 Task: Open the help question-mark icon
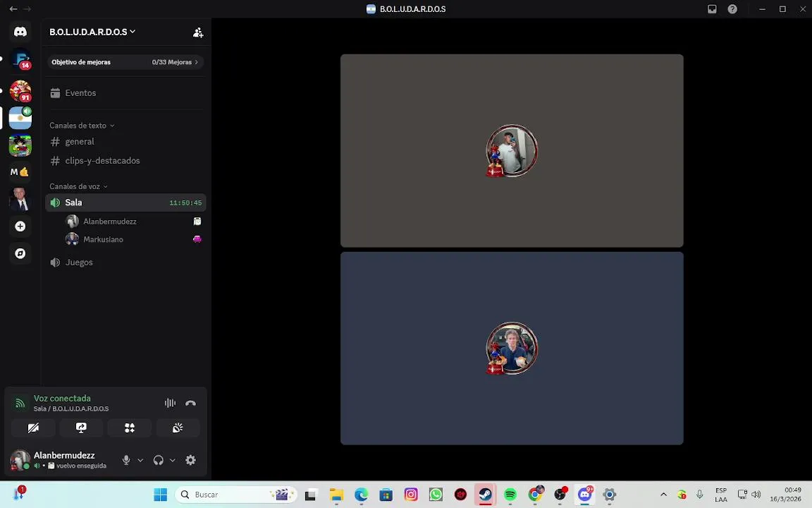732,9
